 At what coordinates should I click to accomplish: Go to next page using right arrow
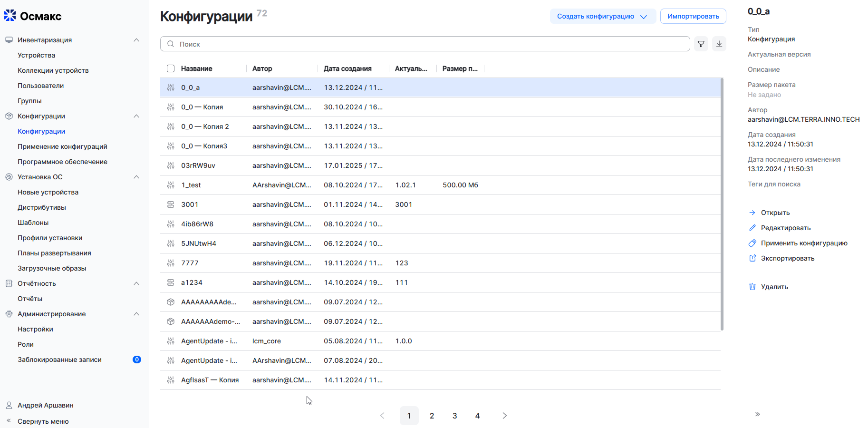coord(504,416)
